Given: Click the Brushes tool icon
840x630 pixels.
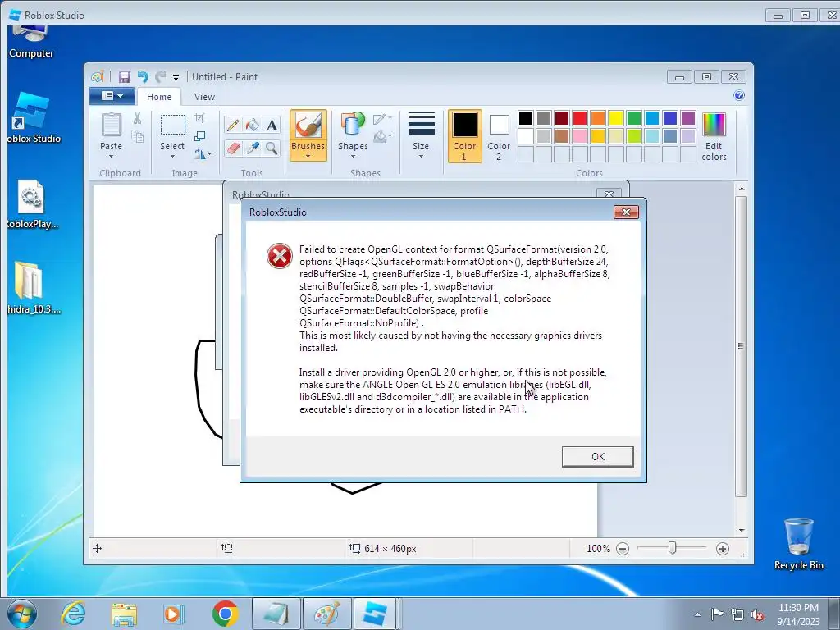Looking at the screenshot, I should [308, 125].
